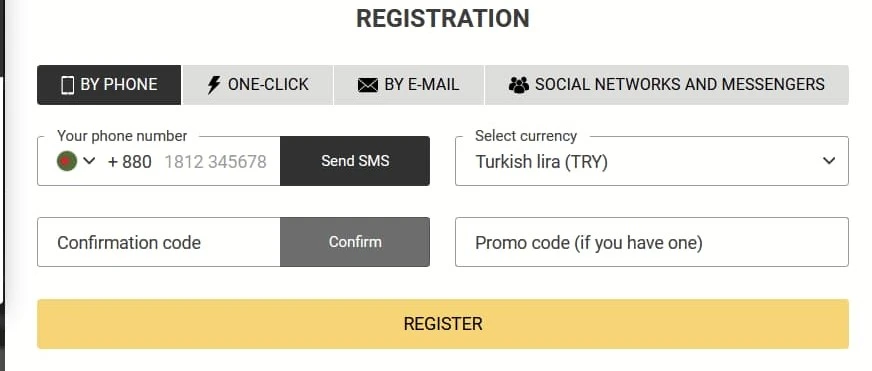Screen dimensions: 872x371
Task: Click the +880 country code text
Action: tap(130, 162)
